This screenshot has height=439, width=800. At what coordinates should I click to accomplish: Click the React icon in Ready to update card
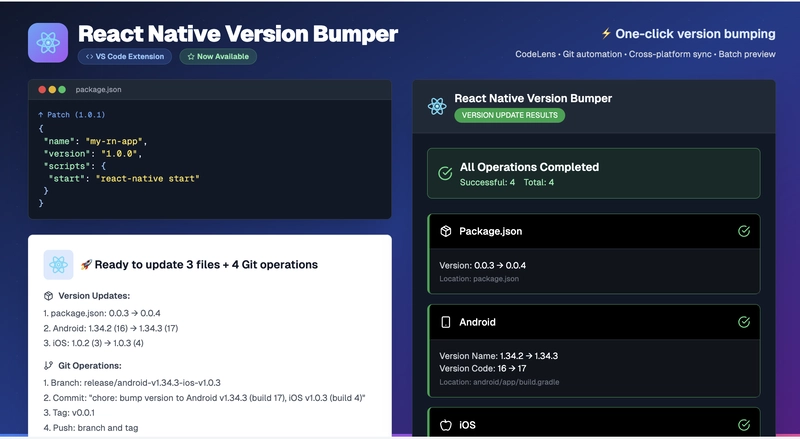point(58,264)
